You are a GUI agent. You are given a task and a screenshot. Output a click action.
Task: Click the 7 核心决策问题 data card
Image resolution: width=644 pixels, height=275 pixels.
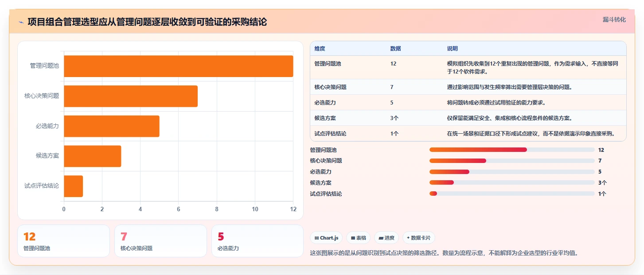(160, 241)
